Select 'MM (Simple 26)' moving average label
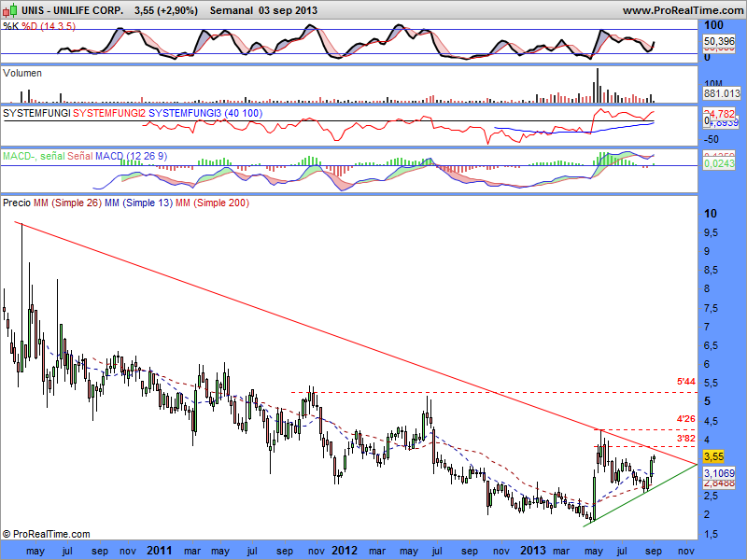747x560 pixels. pyautogui.click(x=67, y=203)
